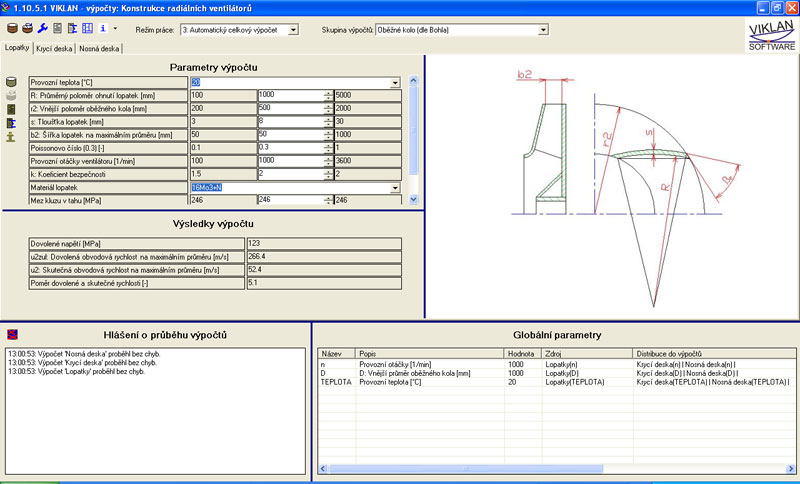Click the green cylinder icon beside Provozní teplota
The height and width of the screenshot is (484, 800).
(x=11, y=82)
